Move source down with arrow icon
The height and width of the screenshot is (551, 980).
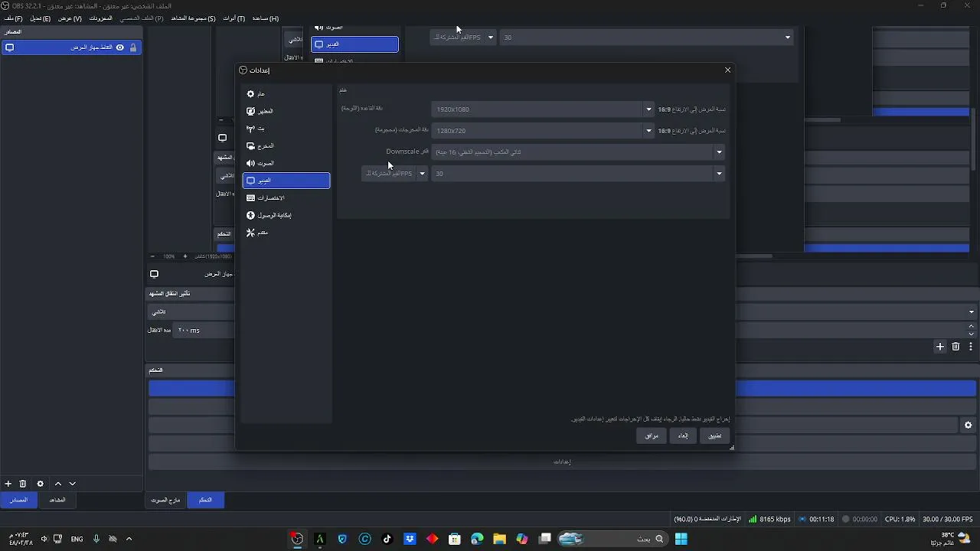[73, 484]
